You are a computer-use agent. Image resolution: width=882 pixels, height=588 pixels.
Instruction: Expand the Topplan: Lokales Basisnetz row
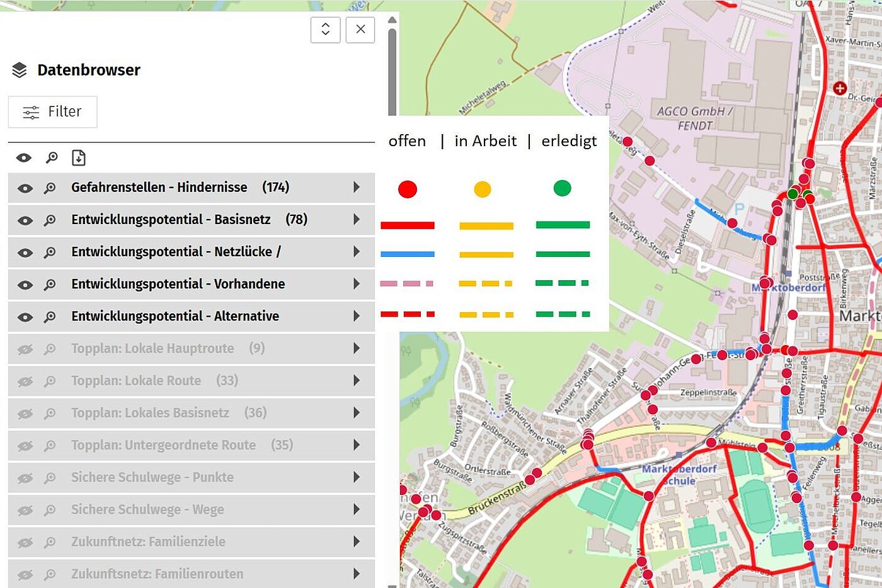[x=357, y=412]
